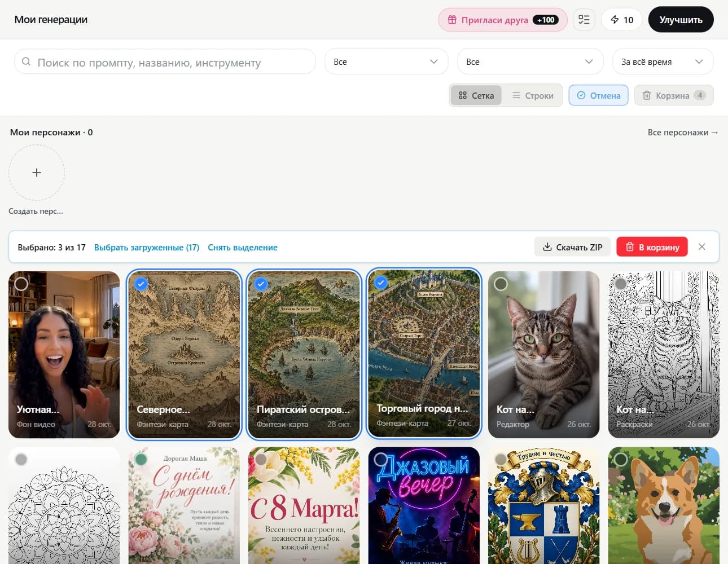Select the Кот на Раскраски card circle
The height and width of the screenshot is (564, 728).
[621, 284]
